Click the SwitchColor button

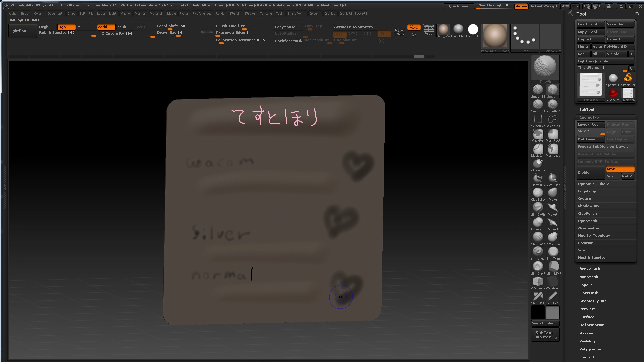coord(545,323)
